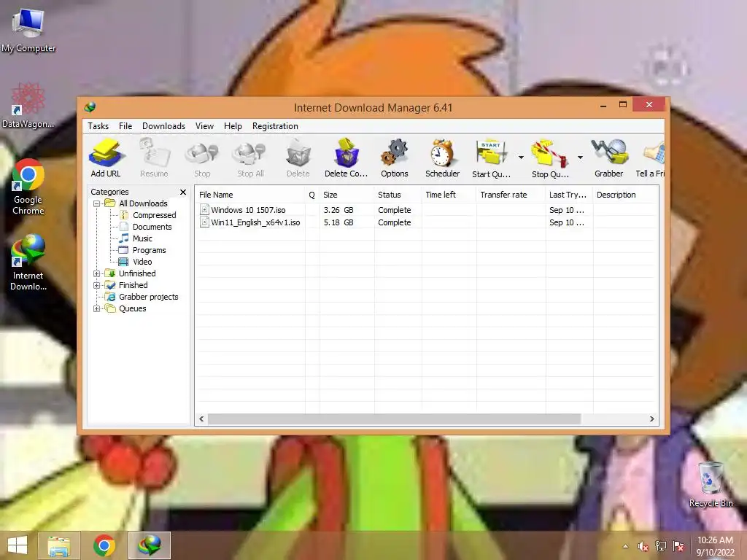Open Chrome from the taskbar
Viewport: 747px width, 560px height.
104,545
